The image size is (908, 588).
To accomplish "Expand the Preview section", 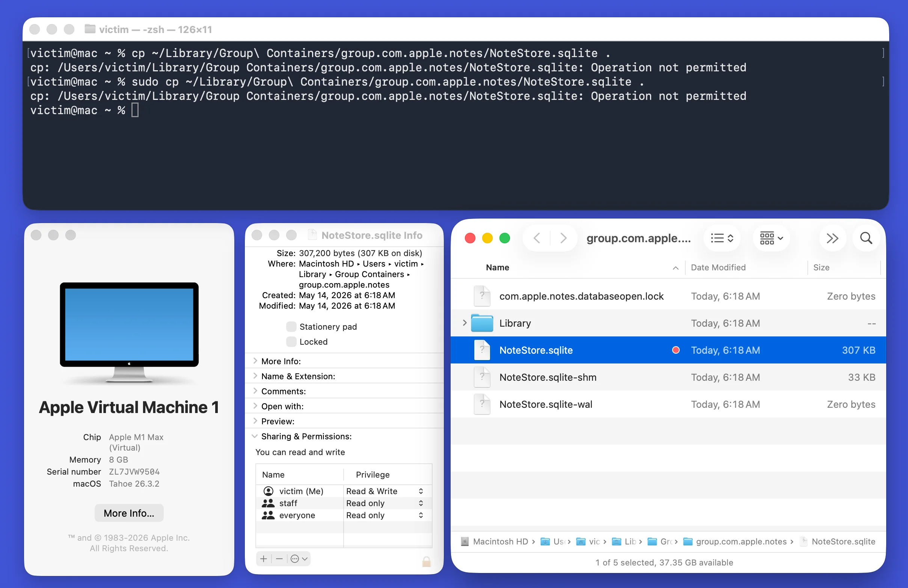I will 255,421.
